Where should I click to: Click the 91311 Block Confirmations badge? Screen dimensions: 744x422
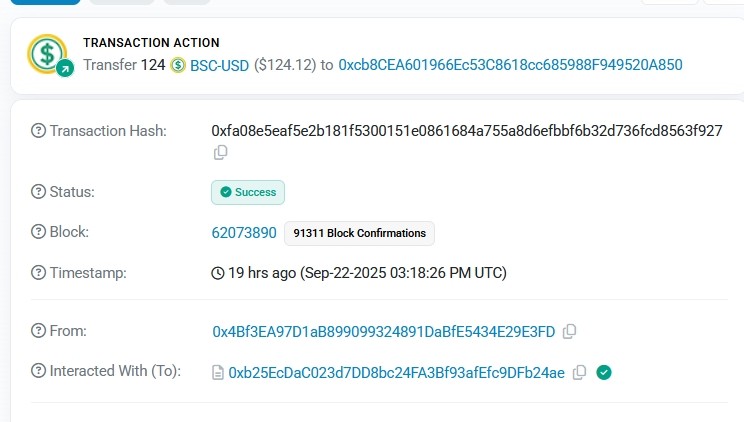pyautogui.click(x=359, y=233)
